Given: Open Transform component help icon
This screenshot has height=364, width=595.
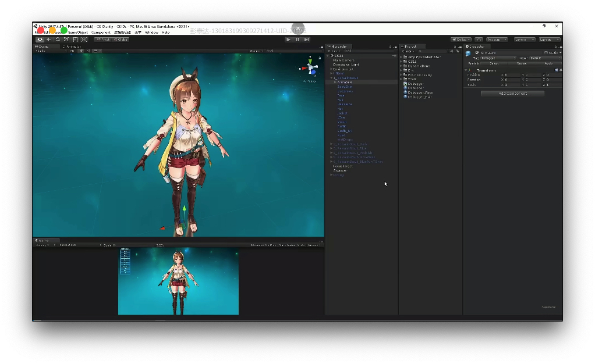Looking at the screenshot, I should click(x=557, y=70).
